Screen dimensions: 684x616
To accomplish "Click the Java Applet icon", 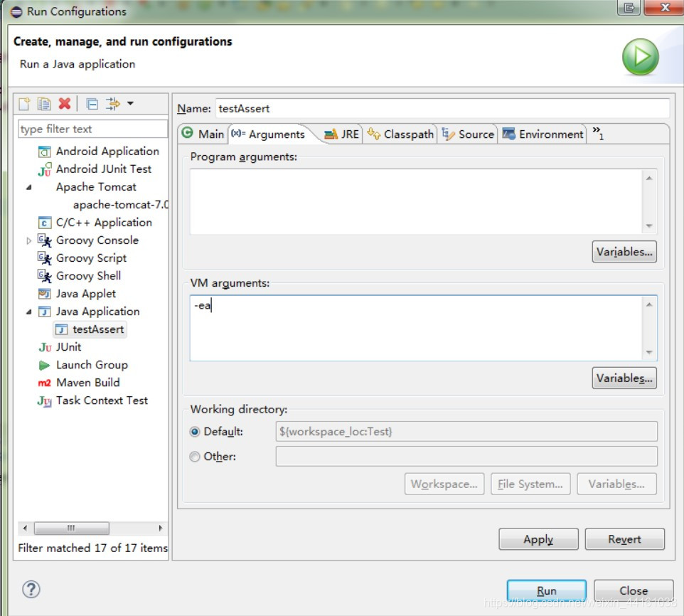I will [45, 294].
